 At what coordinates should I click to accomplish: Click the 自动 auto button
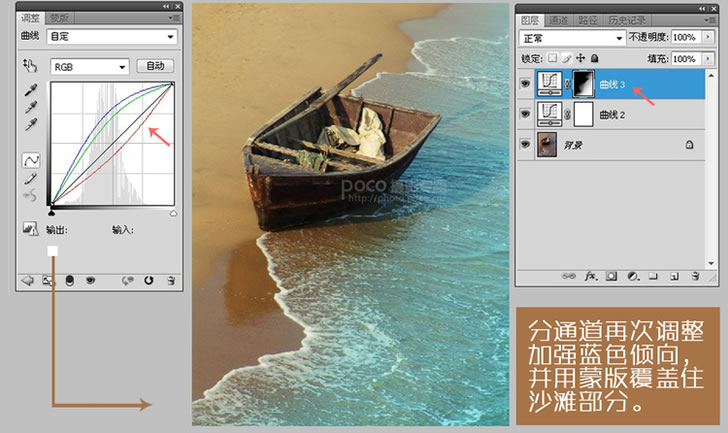click(156, 66)
